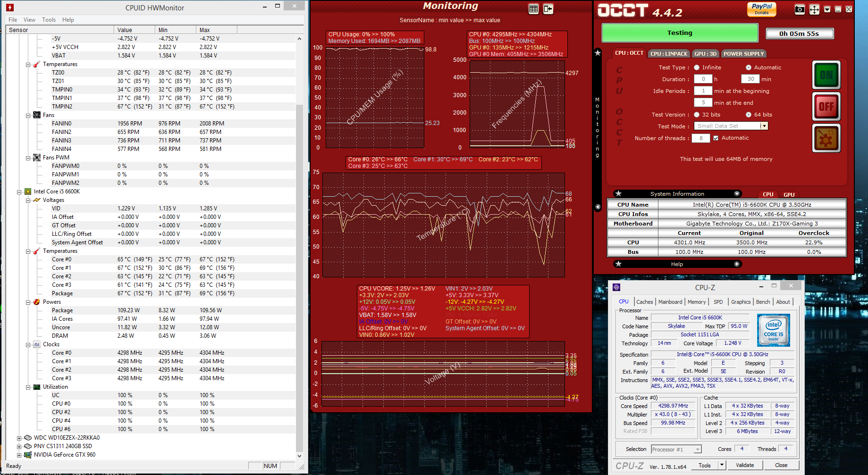Click the thermometer icon above TZ00

click(37, 64)
